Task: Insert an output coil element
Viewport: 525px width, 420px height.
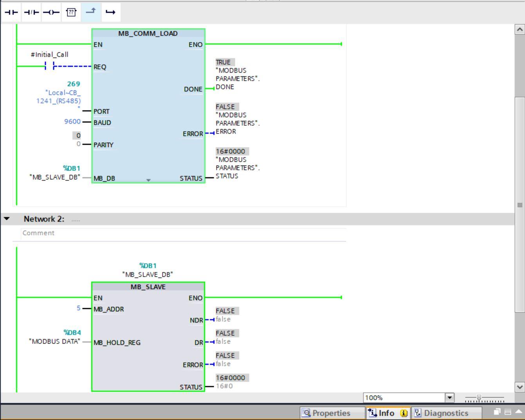Action: coord(51,12)
